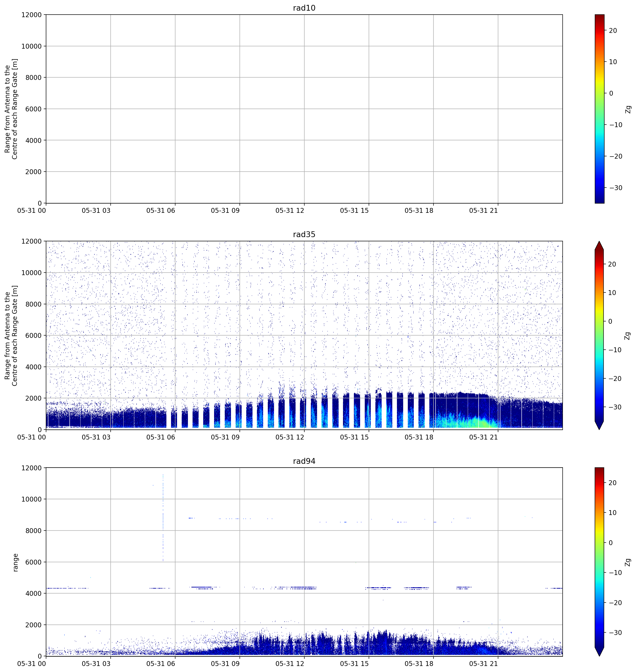
Task: Click the rad94 'range' y-axis label
Action: [15, 562]
